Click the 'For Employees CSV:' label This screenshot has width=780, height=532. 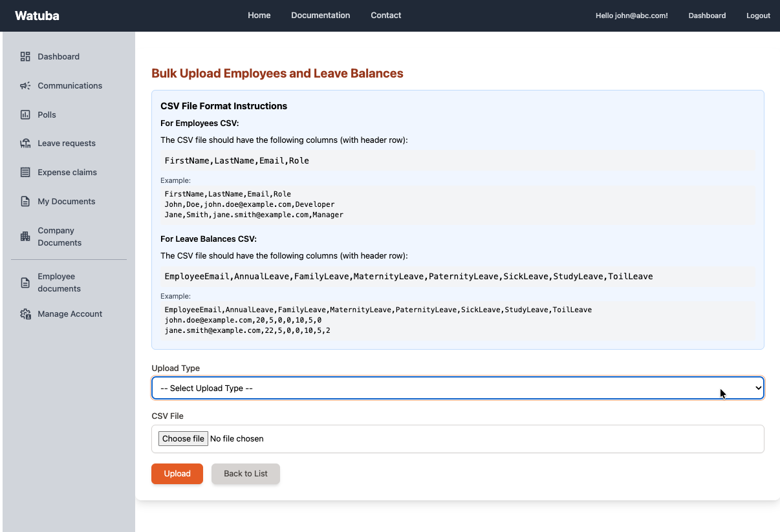pos(200,123)
